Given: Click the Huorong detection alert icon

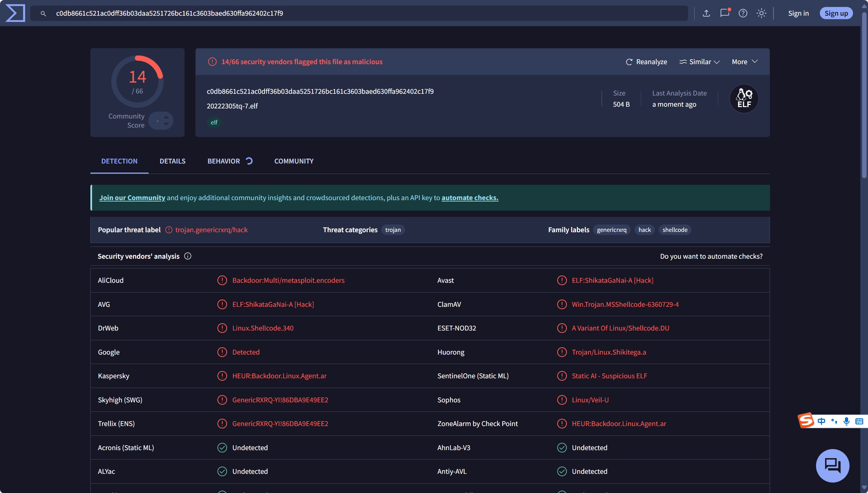Looking at the screenshot, I should 562,352.
